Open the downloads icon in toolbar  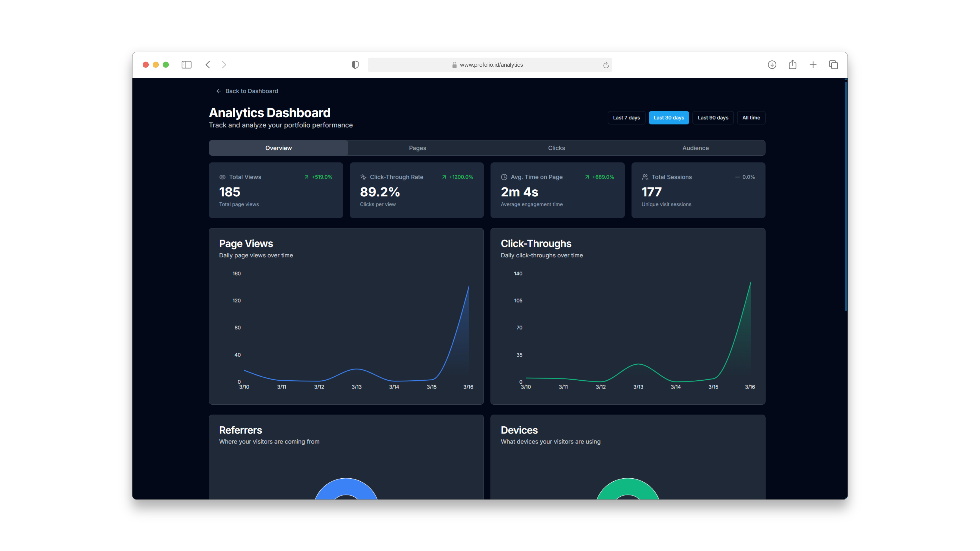coord(772,65)
